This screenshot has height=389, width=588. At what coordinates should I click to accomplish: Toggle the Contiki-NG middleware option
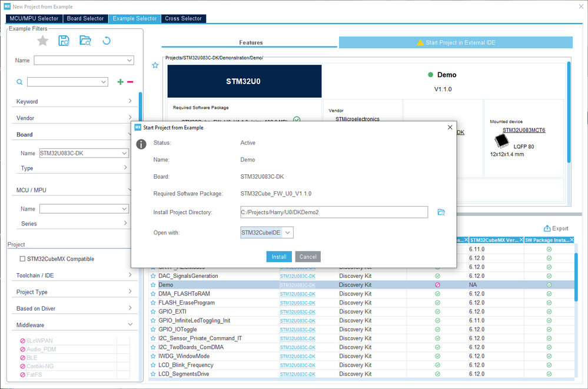coord(22,366)
